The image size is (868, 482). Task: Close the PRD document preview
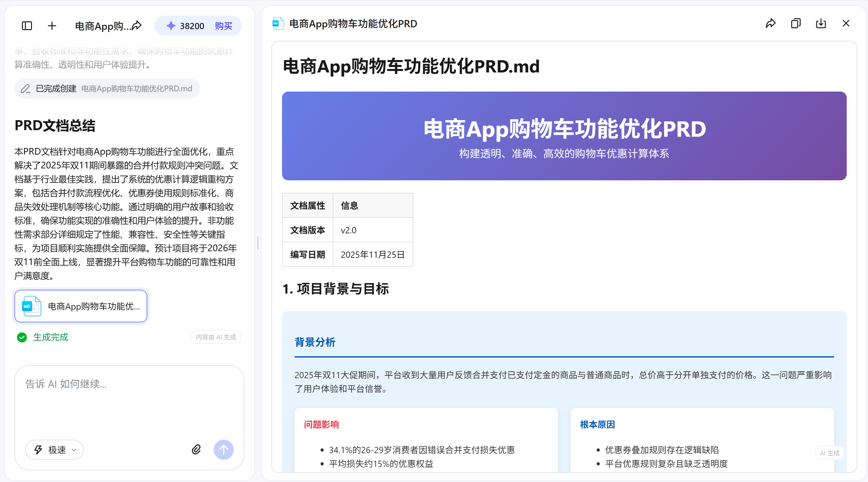pos(846,23)
